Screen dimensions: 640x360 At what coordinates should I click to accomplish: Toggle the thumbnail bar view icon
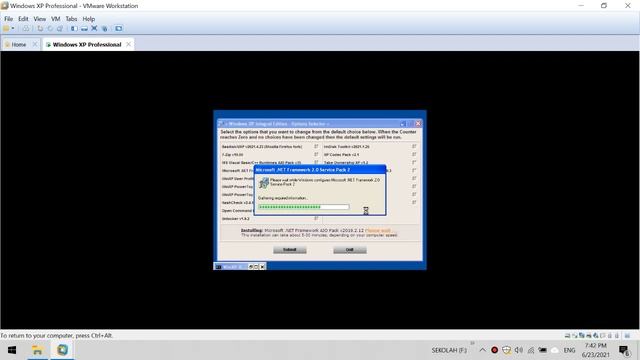84,29
